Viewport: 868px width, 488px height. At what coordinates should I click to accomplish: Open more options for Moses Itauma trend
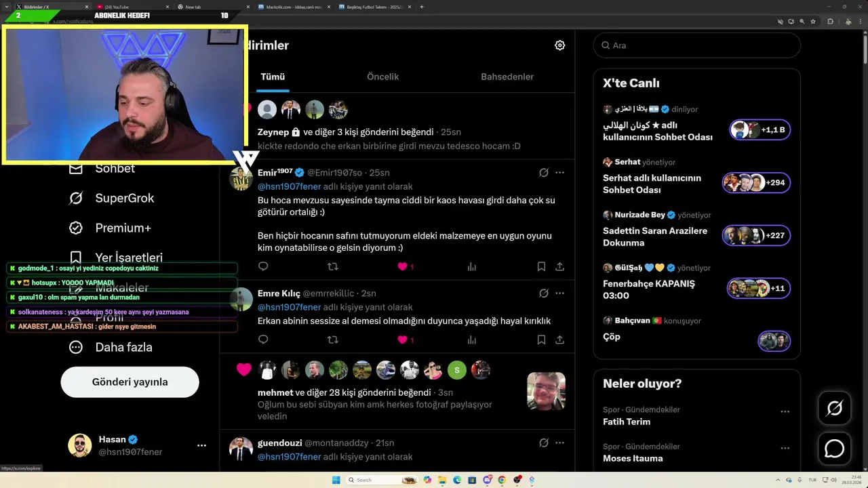tap(785, 448)
